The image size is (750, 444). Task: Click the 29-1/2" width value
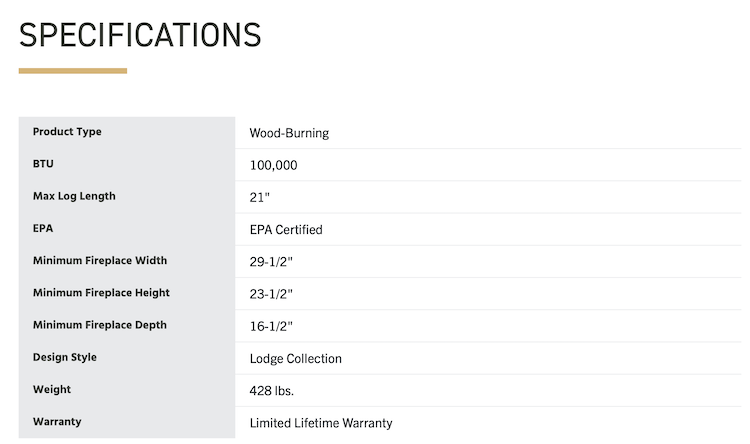[271, 262]
